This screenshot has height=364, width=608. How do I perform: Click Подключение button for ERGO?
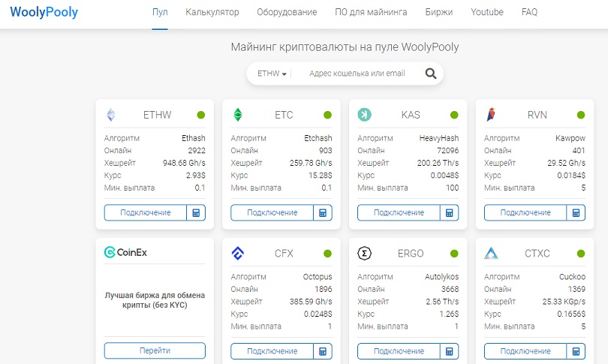point(399,351)
